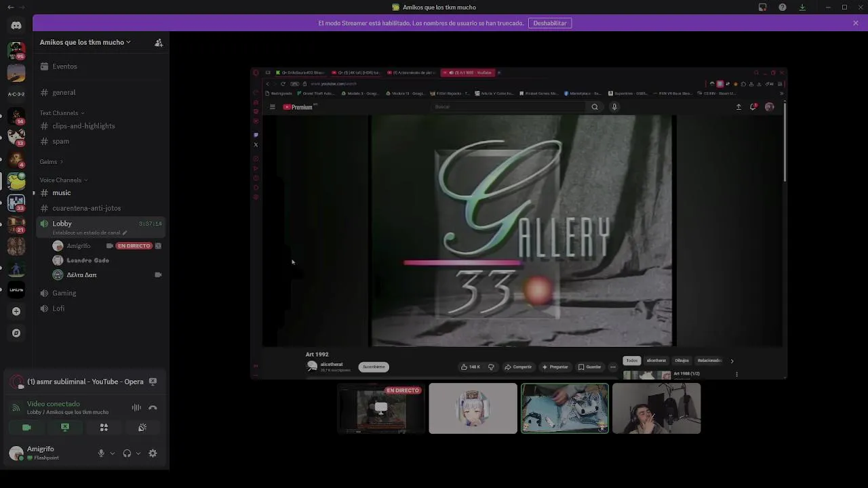868x488 pixels.
Task: Expand the Gelms category
Action: pos(51,162)
